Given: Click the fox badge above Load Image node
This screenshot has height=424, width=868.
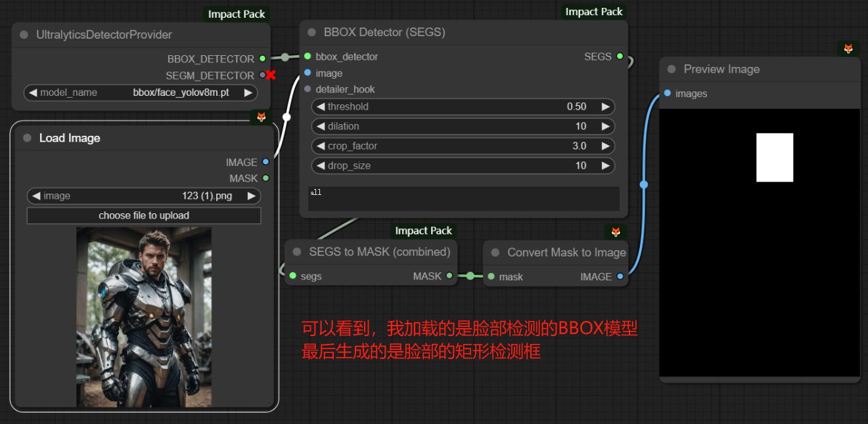Looking at the screenshot, I should point(261,117).
